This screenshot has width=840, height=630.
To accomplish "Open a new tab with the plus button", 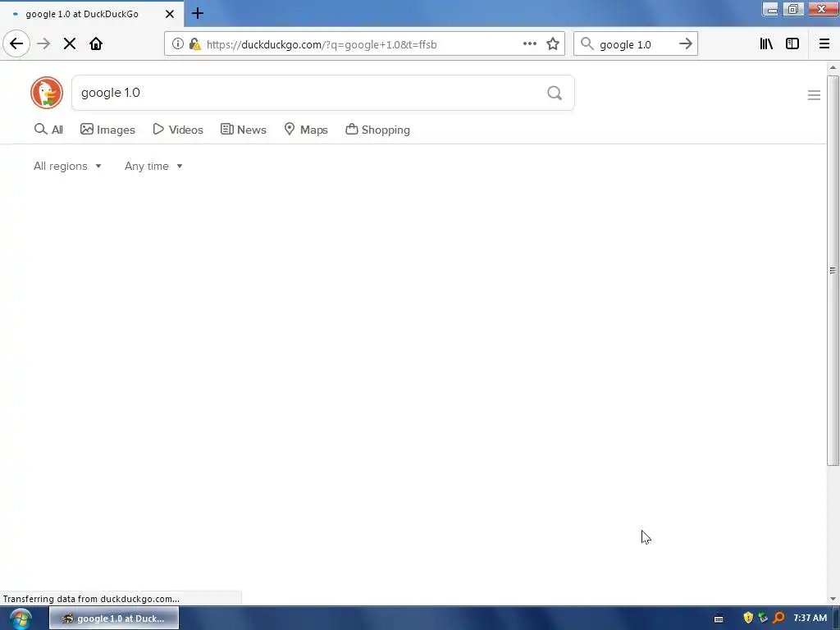I will tap(197, 13).
